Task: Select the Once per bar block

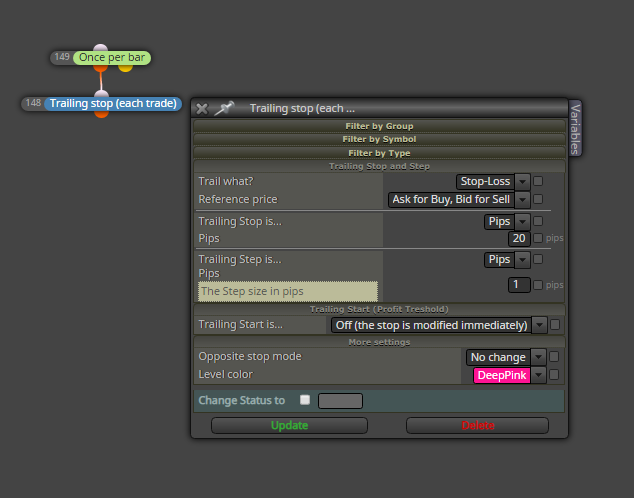Action: pyautogui.click(x=112, y=57)
